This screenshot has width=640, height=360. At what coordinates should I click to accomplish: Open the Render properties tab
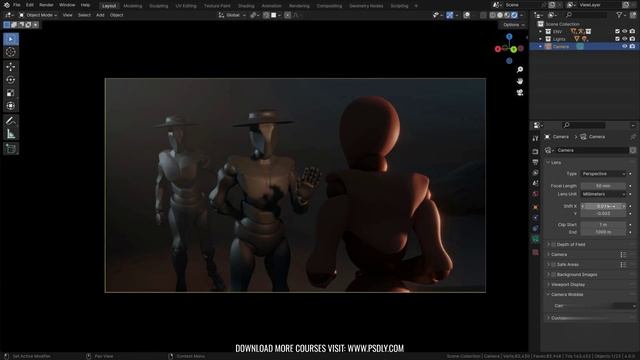click(536, 151)
